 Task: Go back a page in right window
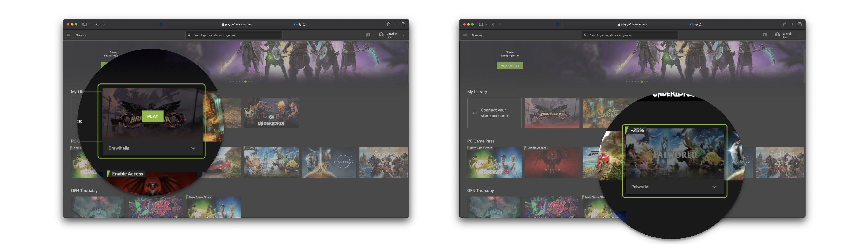pos(493,24)
